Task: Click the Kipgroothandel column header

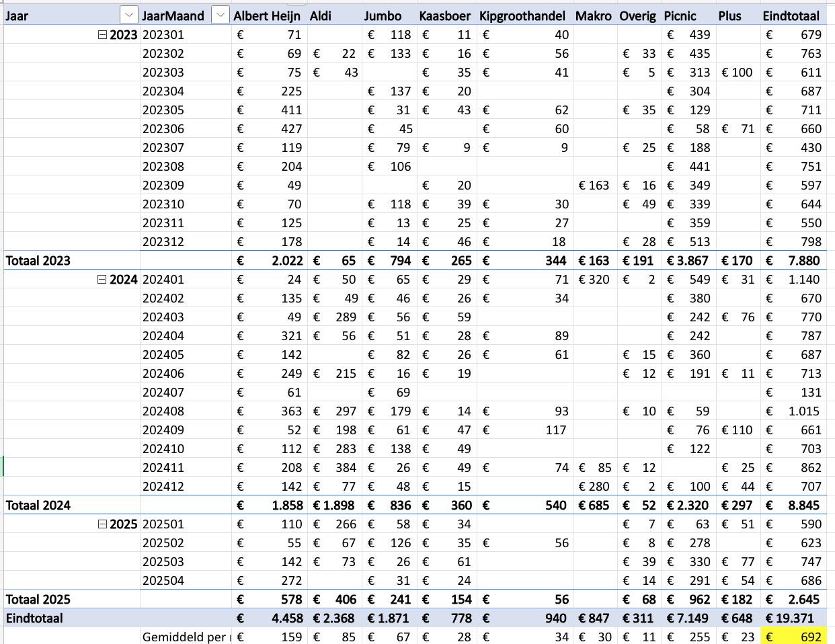Action: pyautogui.click(x=522, y=15)
